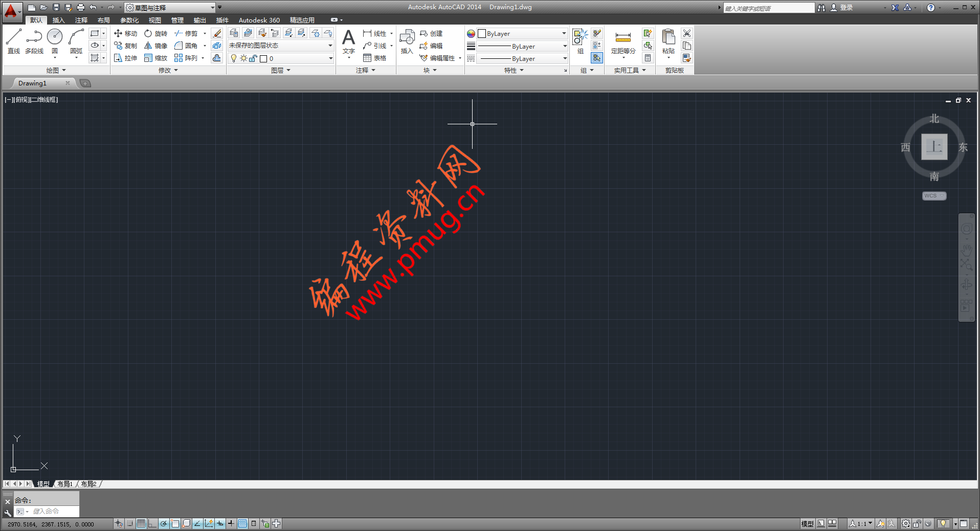Click the Fillet (圆角) tool
The image size is (980, 531).
[x=186, y=46]
